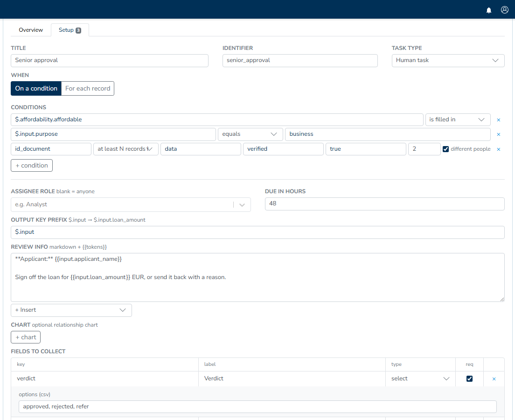The height and width of the screenshot is (420, 515).
Task: Edit the options csv field
Action: [x=257, y=406]
